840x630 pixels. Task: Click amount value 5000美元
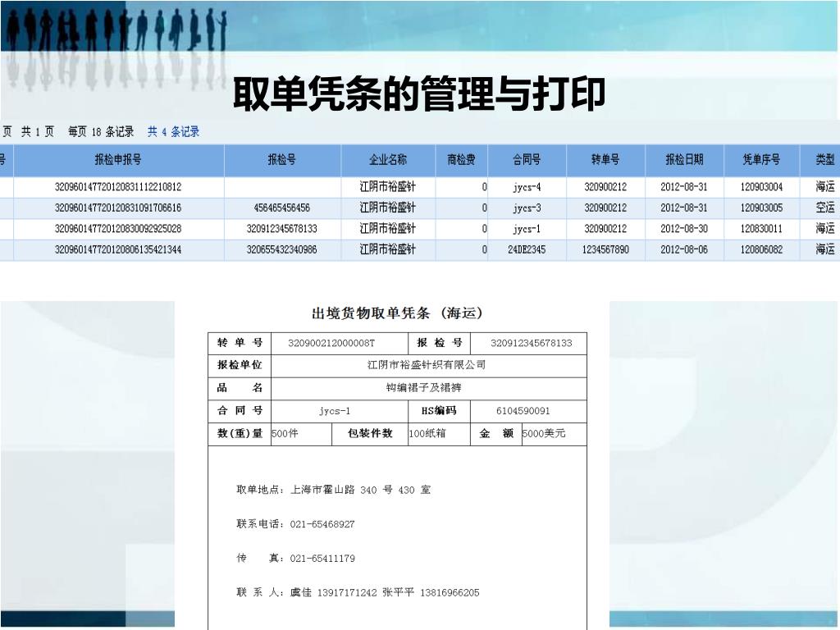[543, 433]
